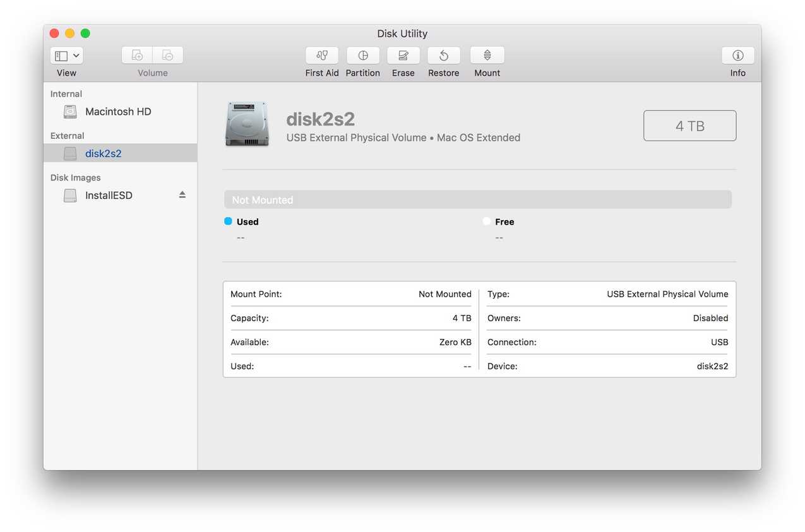The image size is (805, 532).
Task: Open the Info panel
Action: pos(737,56)
